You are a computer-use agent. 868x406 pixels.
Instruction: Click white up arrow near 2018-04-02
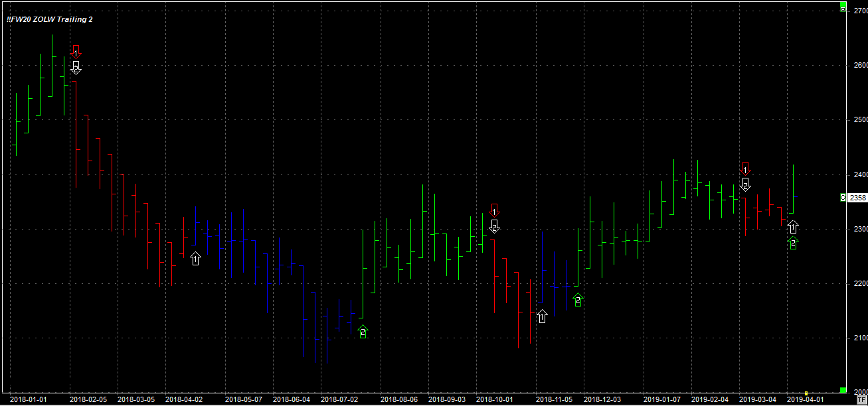[x=195, y=258]
